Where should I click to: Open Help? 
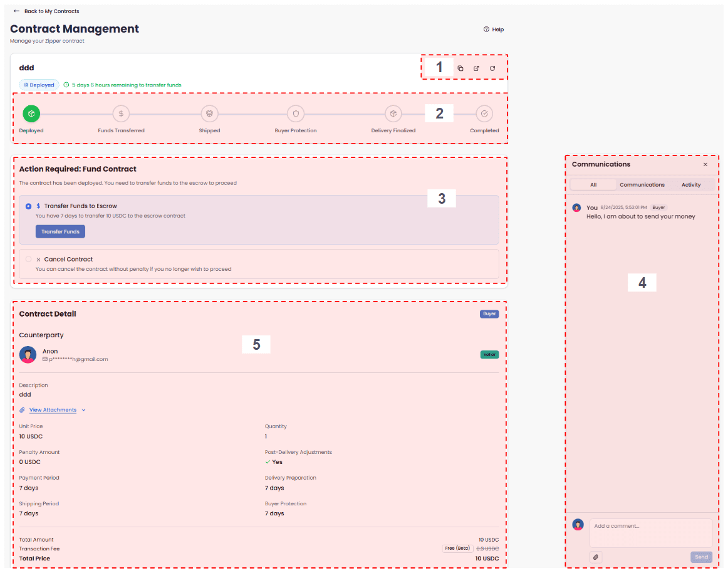tap(494, 29)
